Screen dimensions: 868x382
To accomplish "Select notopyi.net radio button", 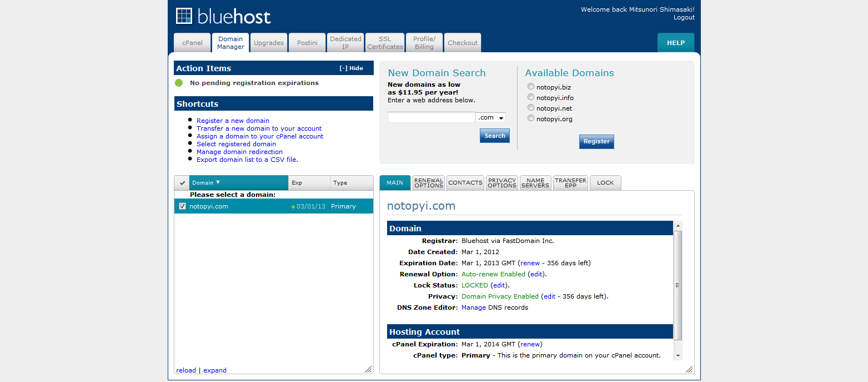I will 531,108.
